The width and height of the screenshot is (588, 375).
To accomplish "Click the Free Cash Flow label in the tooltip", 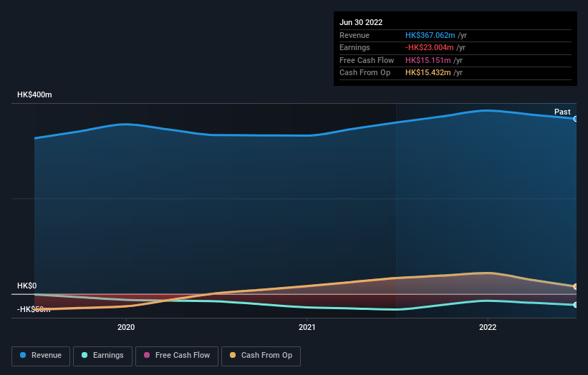I will tap(367, 60).
